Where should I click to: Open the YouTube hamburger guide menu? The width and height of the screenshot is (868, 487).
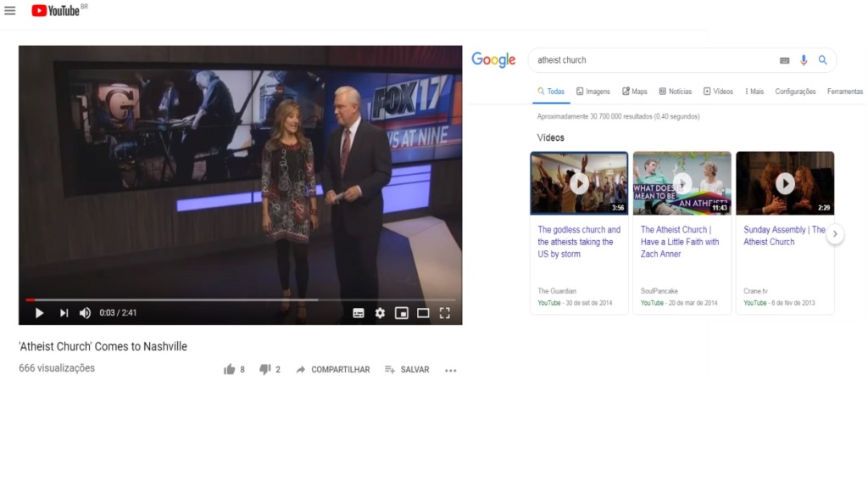pos(10,10)
